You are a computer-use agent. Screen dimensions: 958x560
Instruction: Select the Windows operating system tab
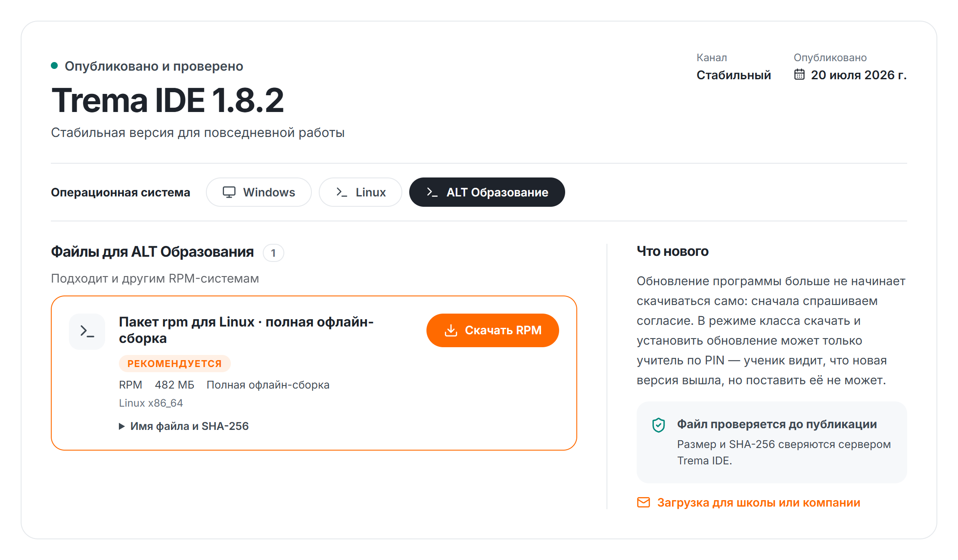click(x=258, y=192)
